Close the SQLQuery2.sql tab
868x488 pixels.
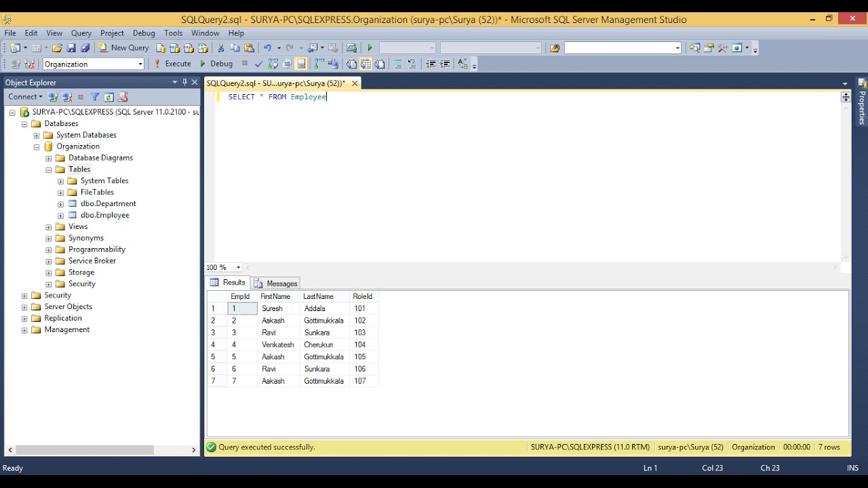(355, 83)
